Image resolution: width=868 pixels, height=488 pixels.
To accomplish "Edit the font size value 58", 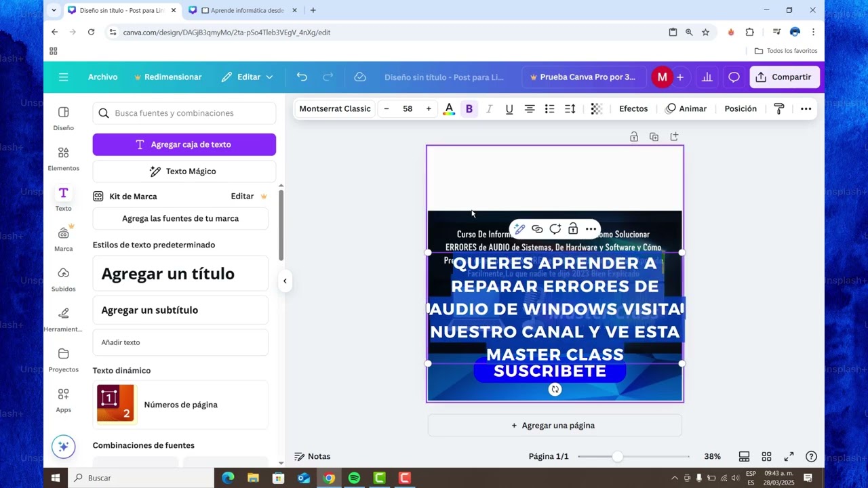I will coord(408,109).
